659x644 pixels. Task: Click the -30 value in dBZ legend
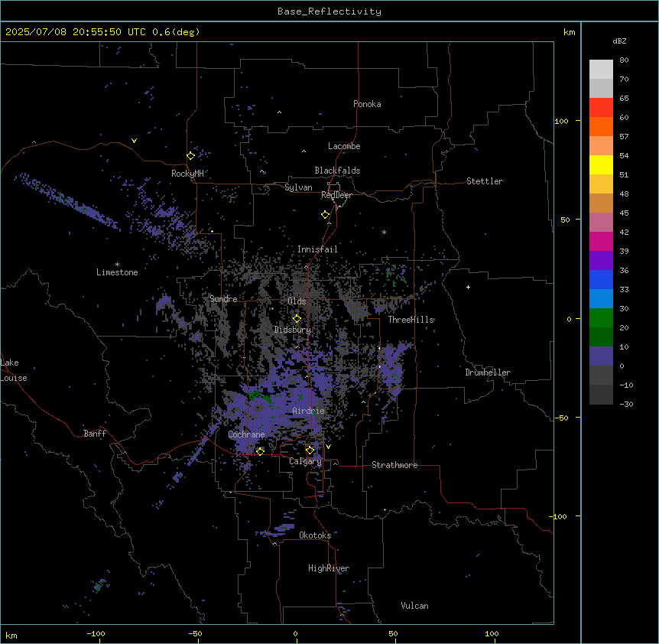click(626, 405)
